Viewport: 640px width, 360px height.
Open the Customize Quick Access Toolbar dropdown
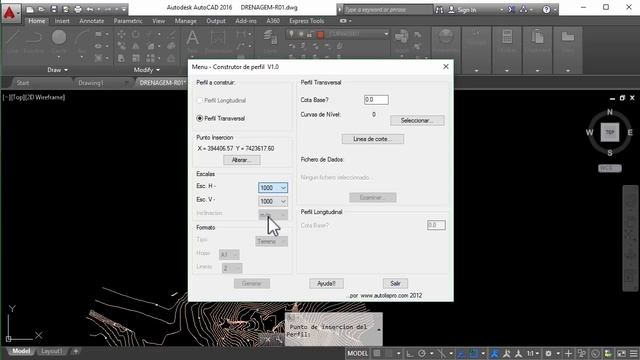pyautogui.click(x=124, y=9)
